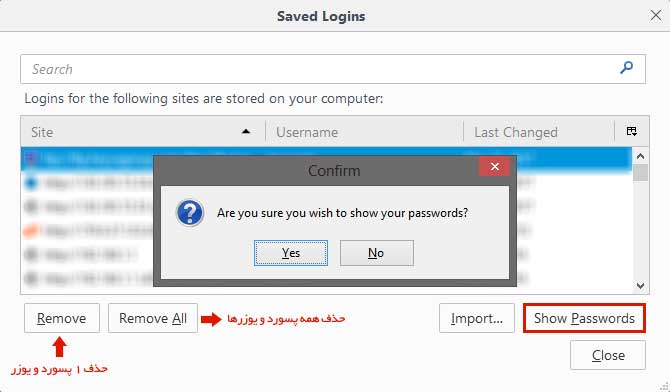Click the list scrollbar down arrow
The image size is (670, 392).
tap(640, 285)
